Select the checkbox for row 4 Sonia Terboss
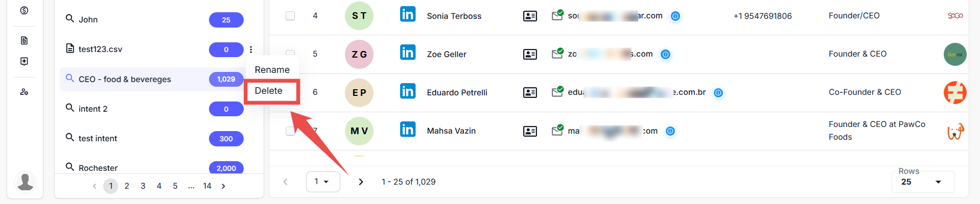Screen dimensions: 980x204 tap(290, 16)
